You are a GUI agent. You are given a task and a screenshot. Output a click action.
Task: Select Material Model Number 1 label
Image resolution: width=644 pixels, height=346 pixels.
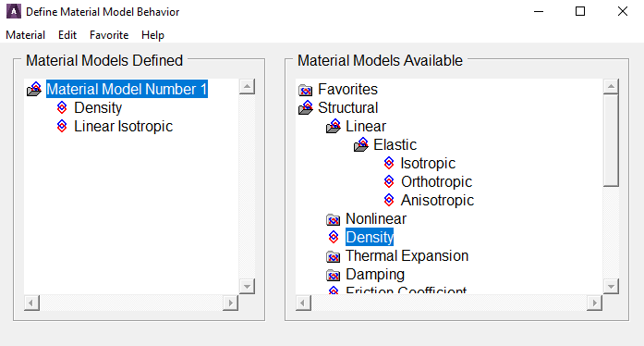click(x=127, y=89)
